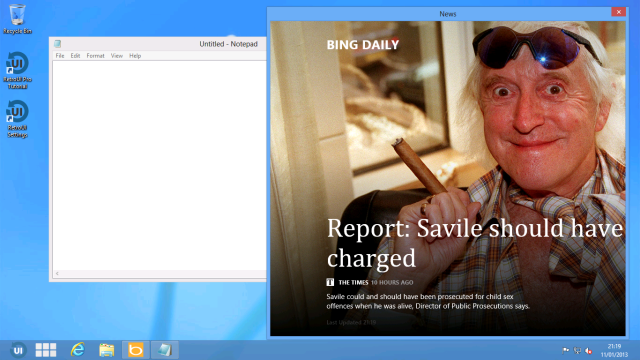Click THE TIMES source label
This screenshot has width=640, height=360.
coord(353,282)
